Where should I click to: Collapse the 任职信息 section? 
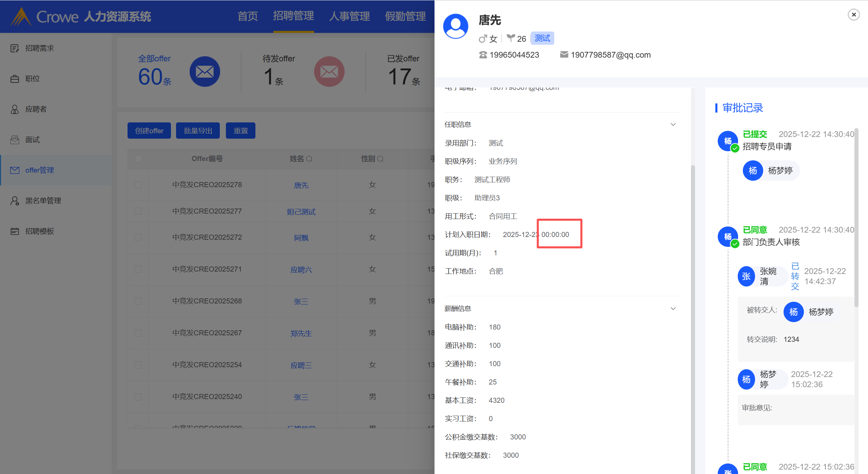pos(673,124)
